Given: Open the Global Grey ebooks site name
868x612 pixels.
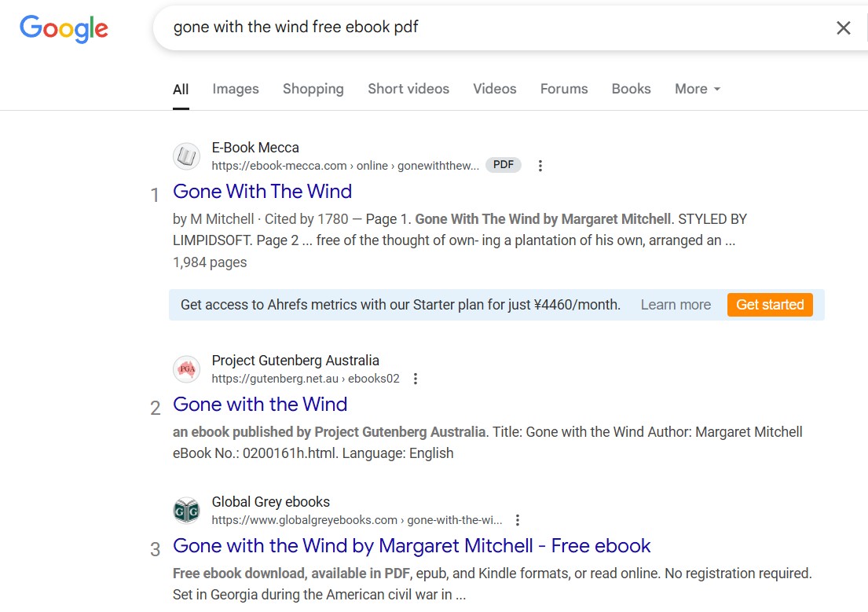Looking at the screenshot, I should coord(271,502).
